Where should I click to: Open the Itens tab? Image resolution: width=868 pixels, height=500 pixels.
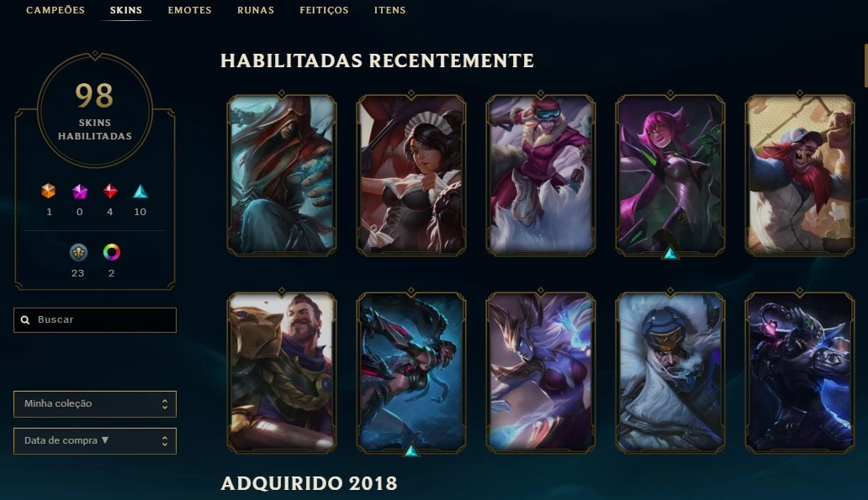pyautogui.click(x=389, y=10)
